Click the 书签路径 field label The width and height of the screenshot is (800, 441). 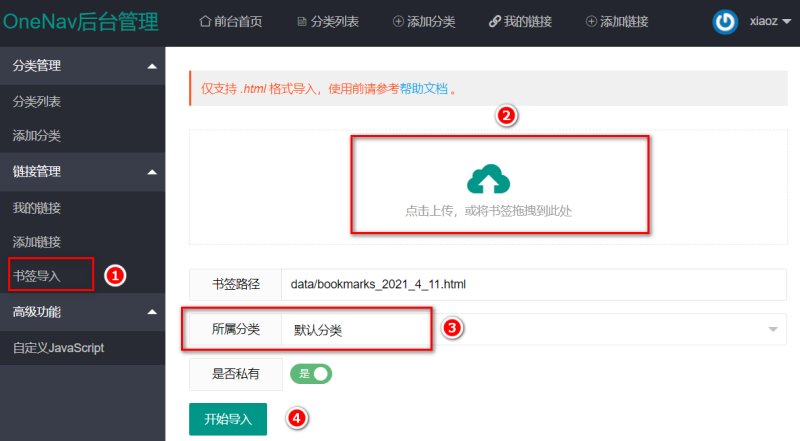[x=236, y=285]
